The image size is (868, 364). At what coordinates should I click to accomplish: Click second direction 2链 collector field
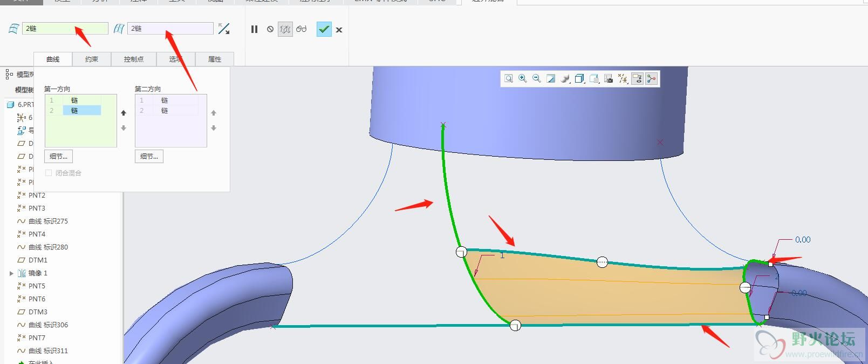(x=170, y=29)
